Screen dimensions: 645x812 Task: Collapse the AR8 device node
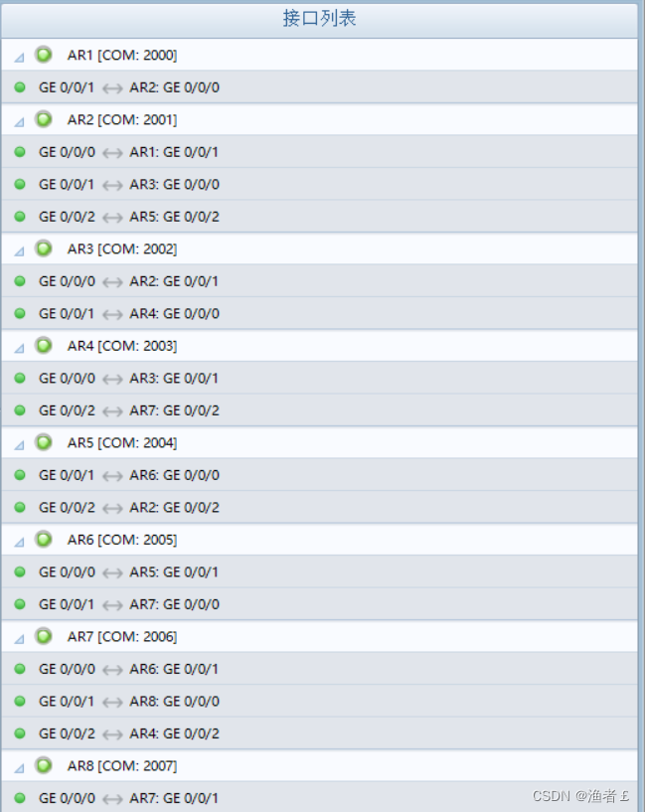point(19,768)
